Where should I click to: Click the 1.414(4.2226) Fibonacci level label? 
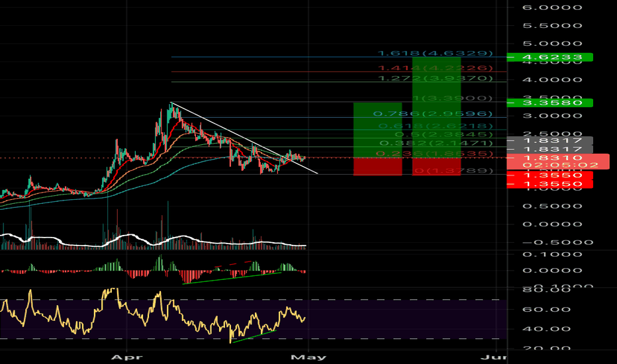coord(435,68)
